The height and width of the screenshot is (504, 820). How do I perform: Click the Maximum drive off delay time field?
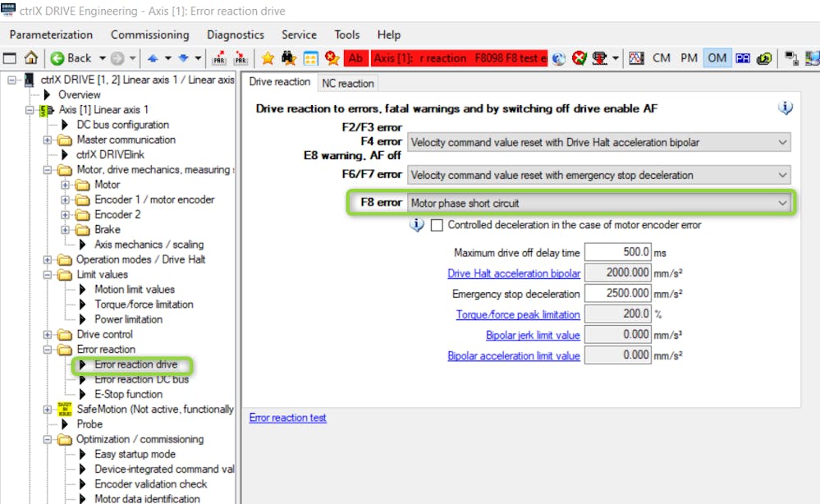click(x=617, y=252)
